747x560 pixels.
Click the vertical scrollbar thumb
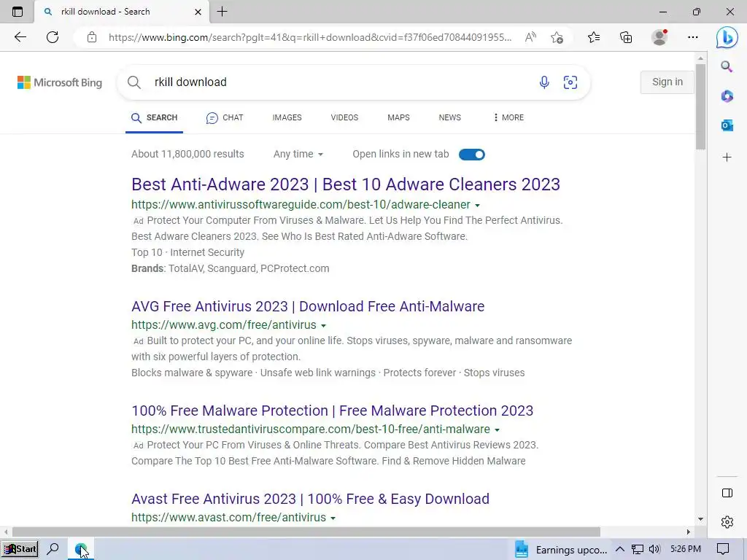click(x=700, y=107)
